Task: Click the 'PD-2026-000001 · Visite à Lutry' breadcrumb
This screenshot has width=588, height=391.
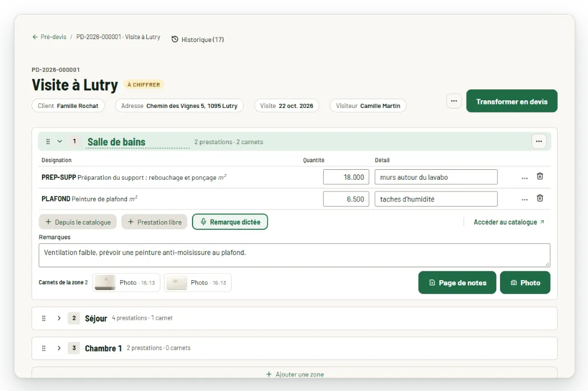Action: tap(118, 37)
